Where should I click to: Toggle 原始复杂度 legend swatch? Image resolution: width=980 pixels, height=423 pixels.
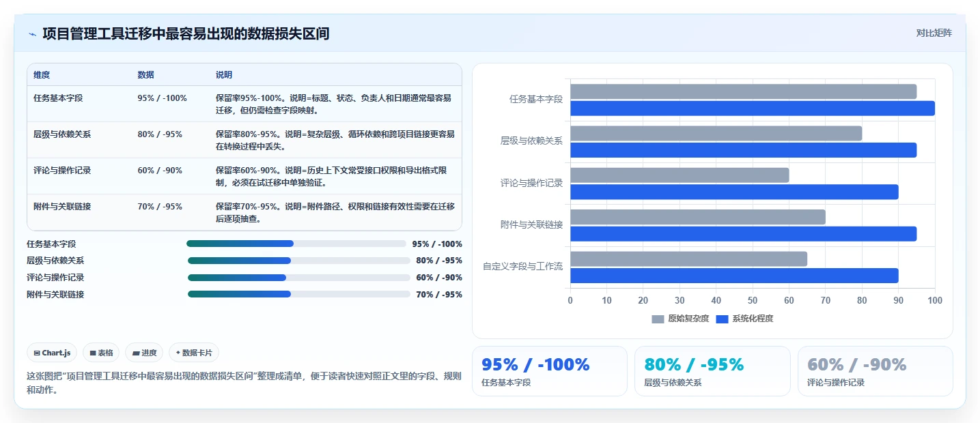coord(658,319)
